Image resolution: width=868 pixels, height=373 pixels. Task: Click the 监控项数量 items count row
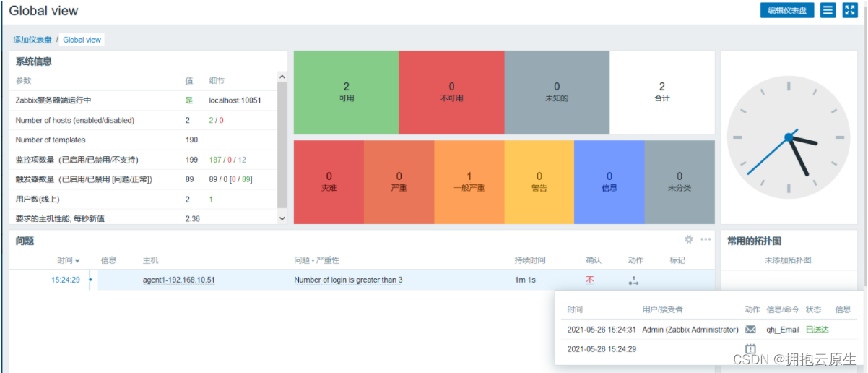[x=143, y=159]
